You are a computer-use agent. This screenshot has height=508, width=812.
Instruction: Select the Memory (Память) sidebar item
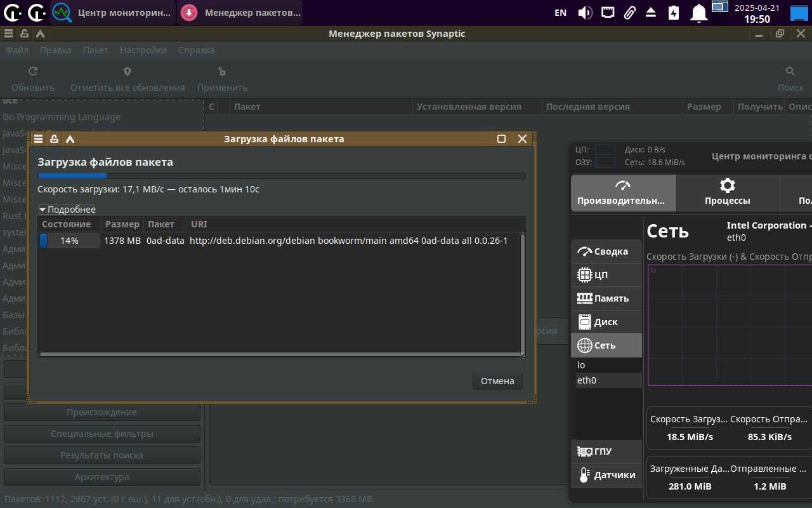[606, 298]
